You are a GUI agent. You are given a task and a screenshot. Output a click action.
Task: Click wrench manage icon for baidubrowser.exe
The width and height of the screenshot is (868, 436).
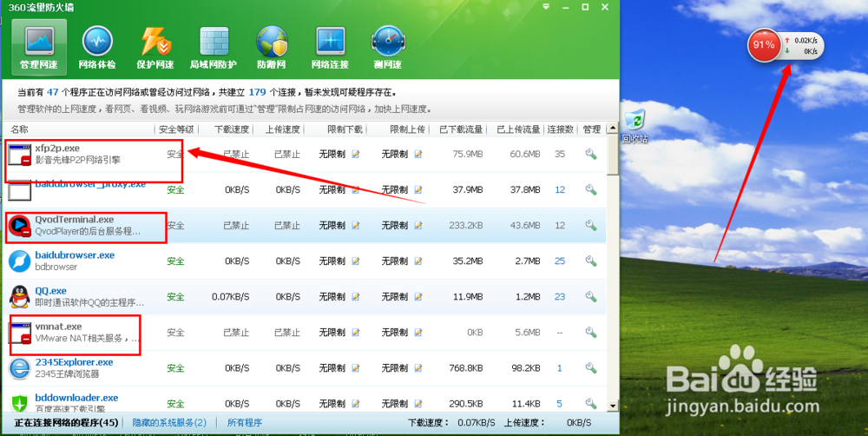pyautogui.click(x=591, y=261)
